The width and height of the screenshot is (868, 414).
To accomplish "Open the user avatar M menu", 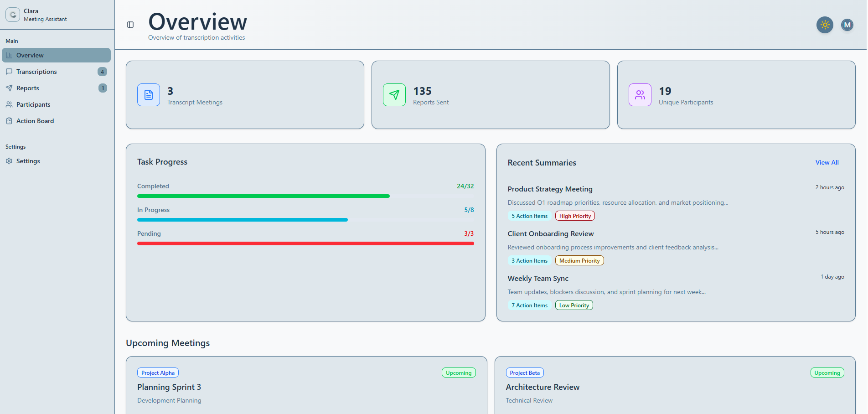I will 847,25.
